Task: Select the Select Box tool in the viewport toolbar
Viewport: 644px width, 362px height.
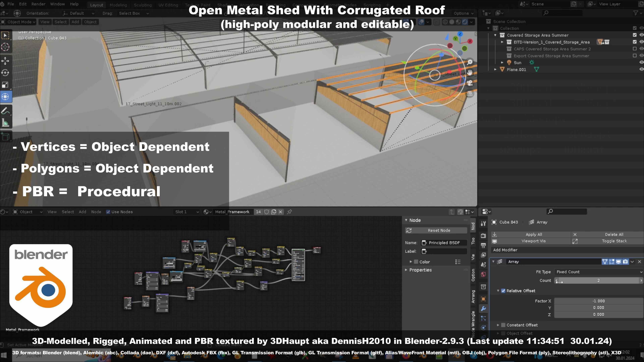Action: pos(6,36)
